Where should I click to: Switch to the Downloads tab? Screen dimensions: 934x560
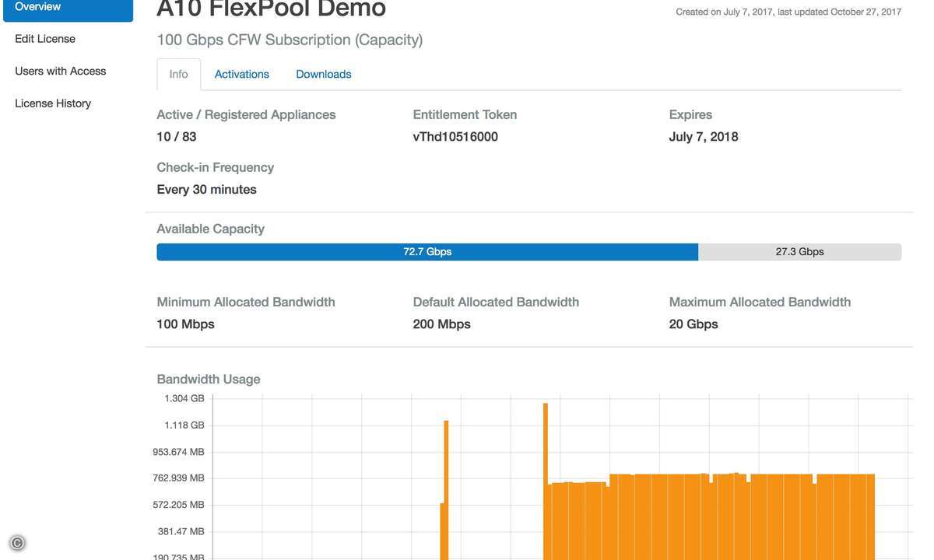click(324, 74)
